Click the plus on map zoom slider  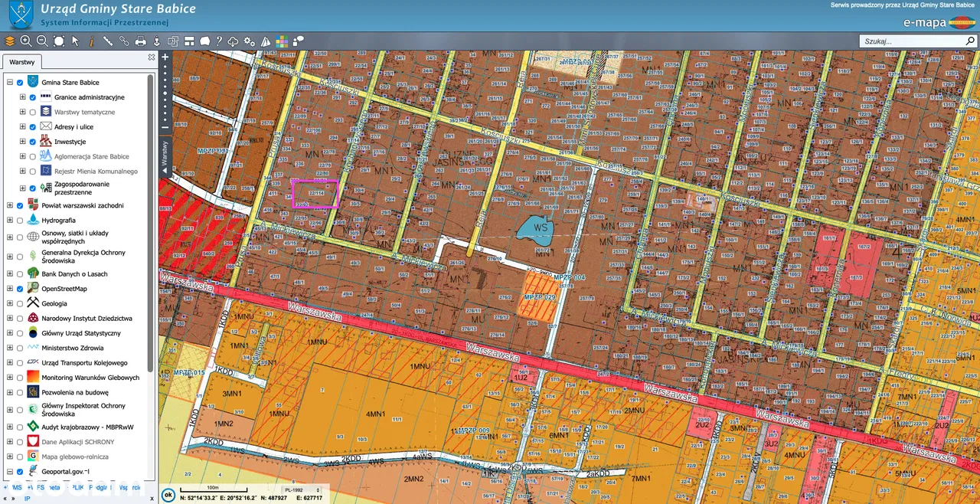pyautogui.click(x=165, y=57)
